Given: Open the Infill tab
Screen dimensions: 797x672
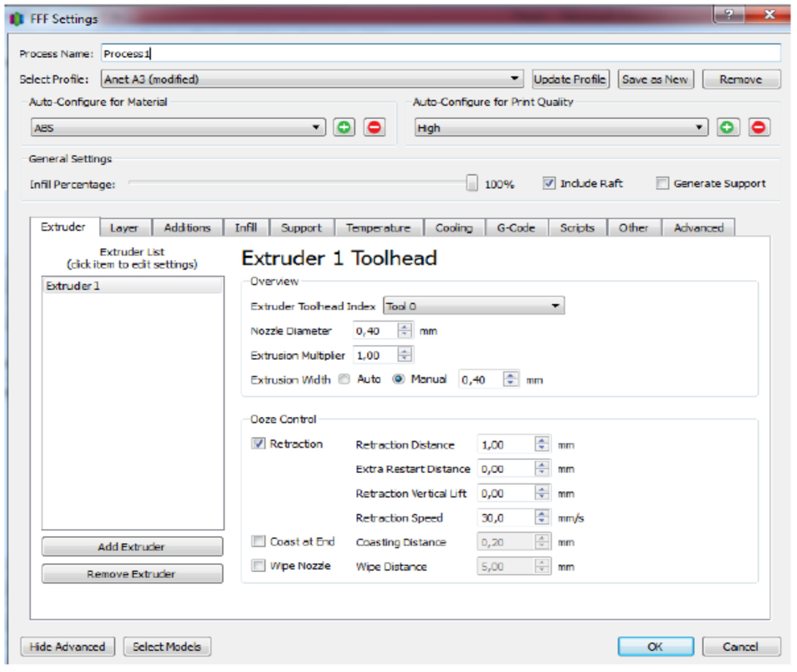Looking at the screenshot, I should (246, 228).
